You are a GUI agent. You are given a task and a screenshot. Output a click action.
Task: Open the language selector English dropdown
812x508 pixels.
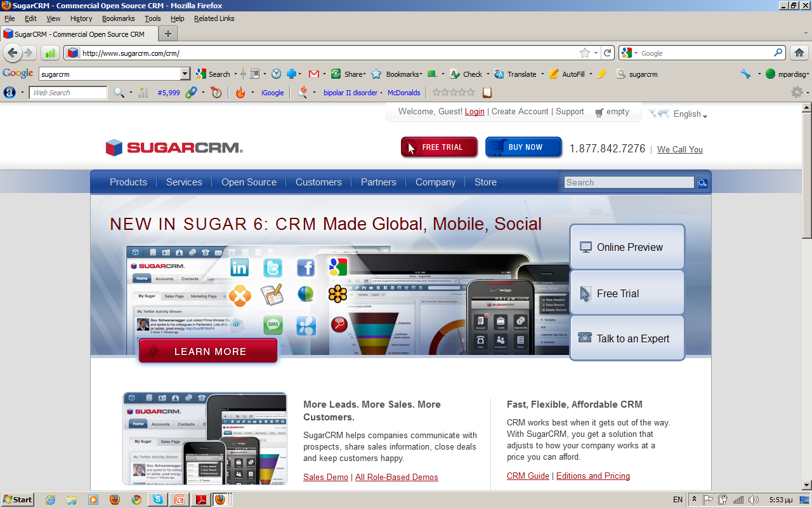pyautogui.click(x=690, y=114)
